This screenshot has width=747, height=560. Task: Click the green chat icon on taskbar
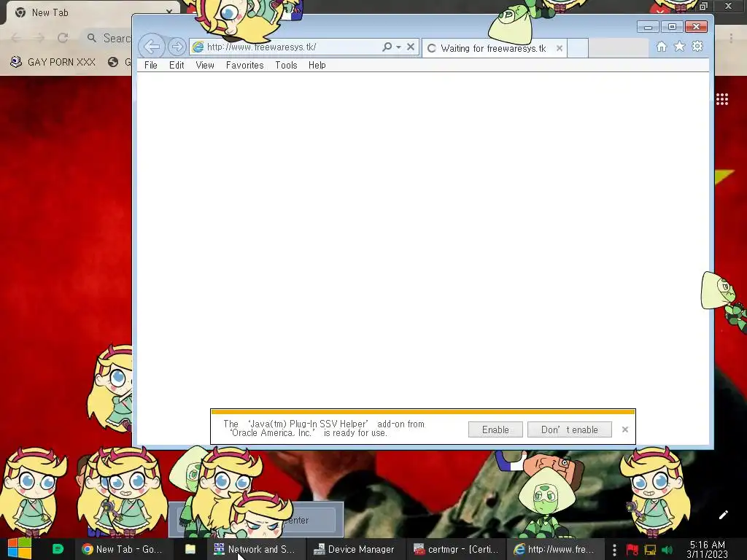pos(58,549)
